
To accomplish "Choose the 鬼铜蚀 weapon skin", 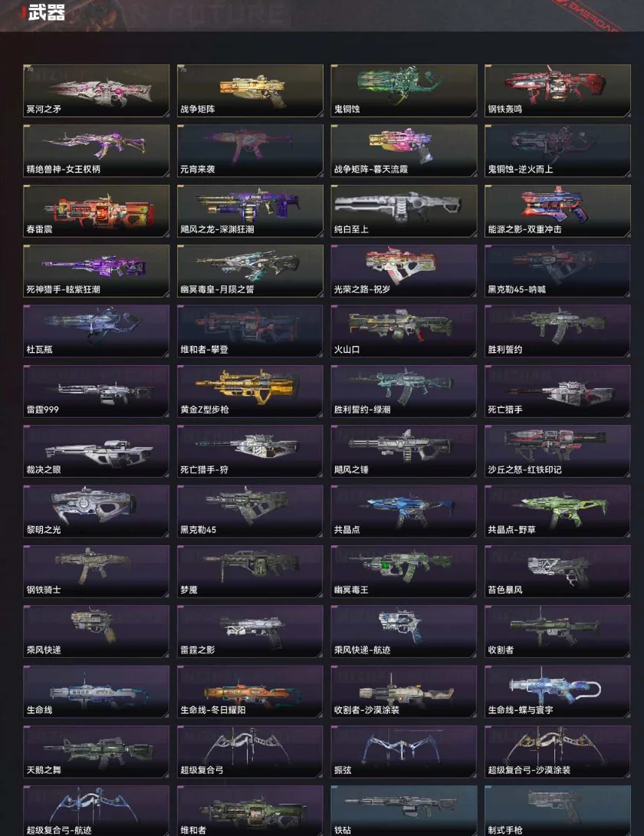I will [404, 91].
